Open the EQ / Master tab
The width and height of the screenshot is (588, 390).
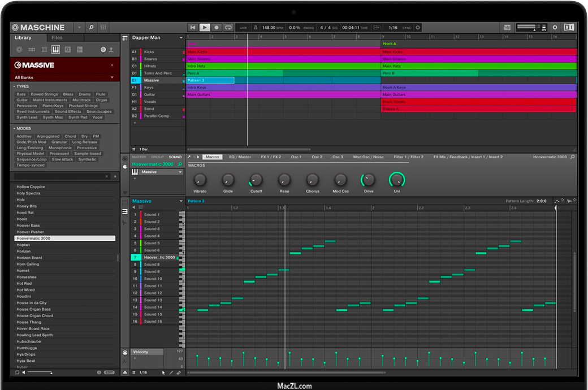point(240,157)
